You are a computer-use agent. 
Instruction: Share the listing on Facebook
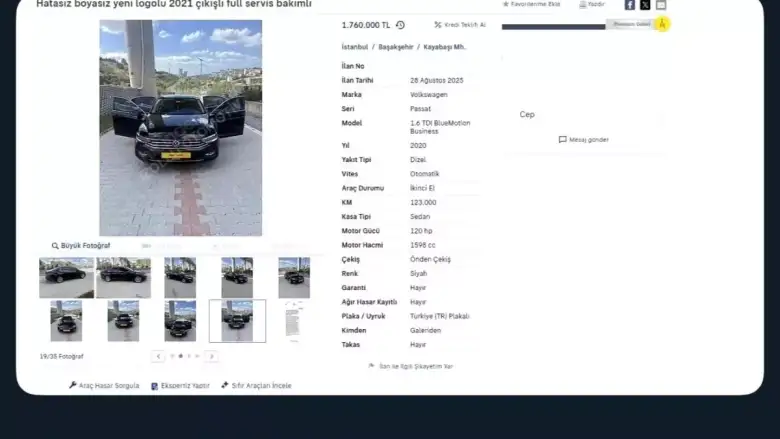point(630,5)
